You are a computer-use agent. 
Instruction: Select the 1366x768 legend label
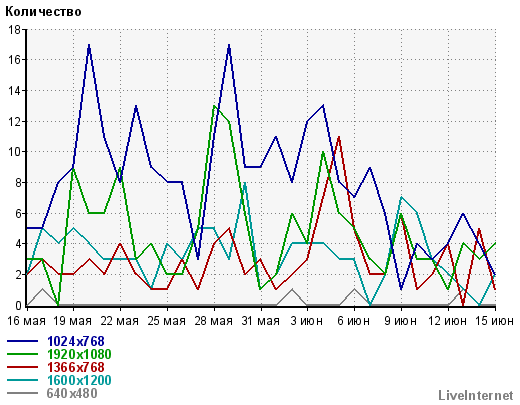coord(76,367)
